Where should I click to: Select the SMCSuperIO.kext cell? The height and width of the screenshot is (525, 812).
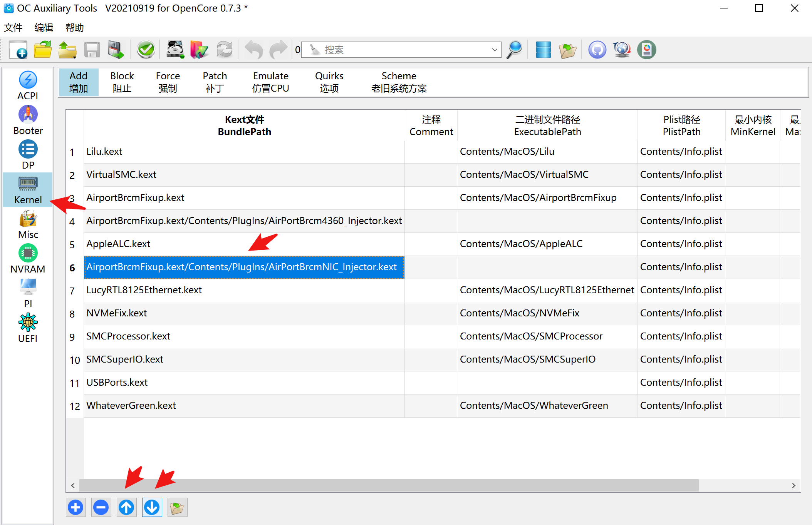click(x=244, y=359)
